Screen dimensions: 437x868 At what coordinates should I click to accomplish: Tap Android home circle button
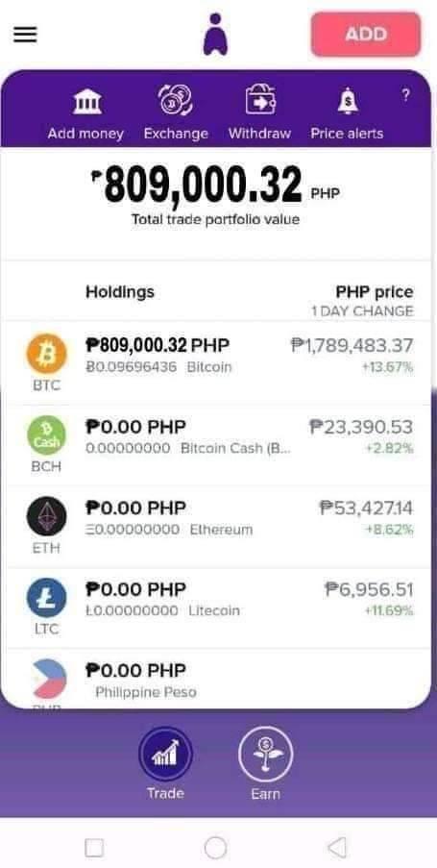pos(215,847)
